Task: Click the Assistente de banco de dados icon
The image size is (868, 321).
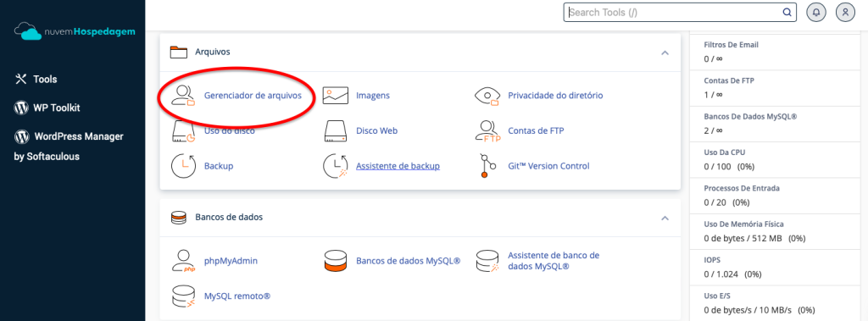Action: 487,261
